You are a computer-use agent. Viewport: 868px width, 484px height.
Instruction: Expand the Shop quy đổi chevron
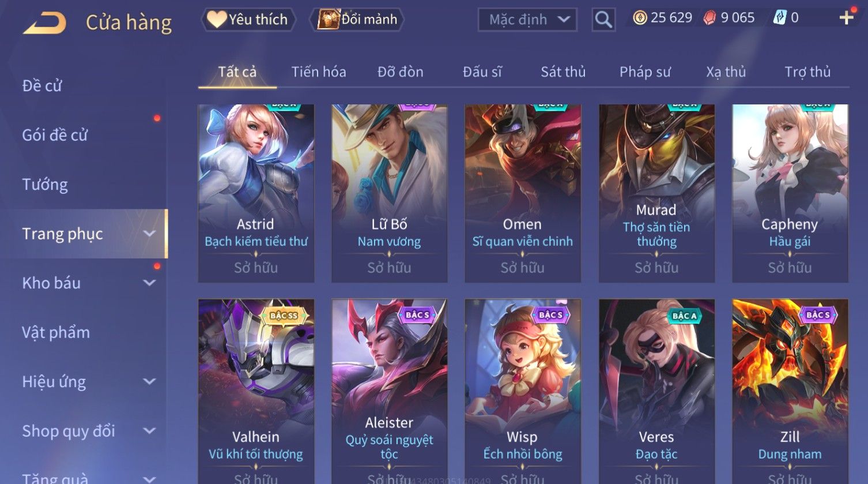(149, 430)
